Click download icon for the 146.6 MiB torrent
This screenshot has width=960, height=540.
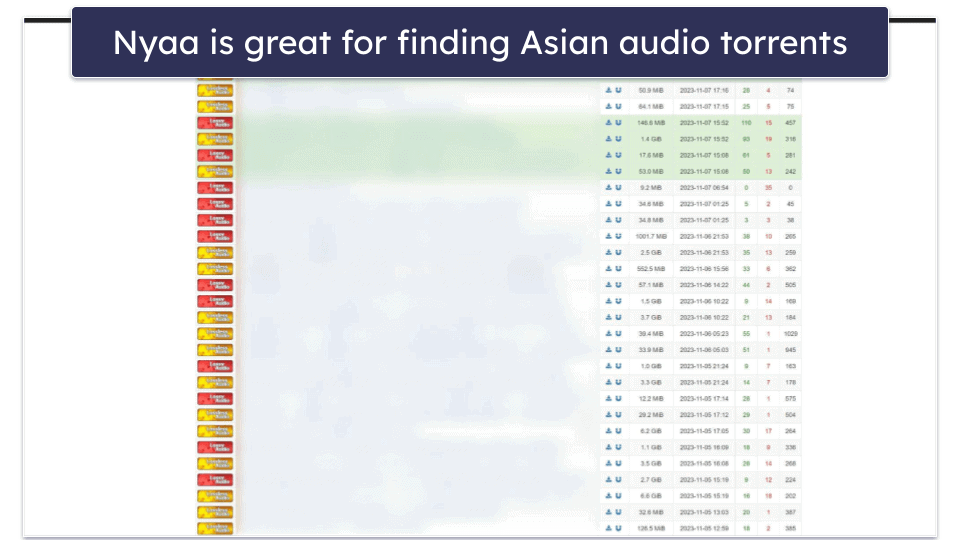(608, 123)
